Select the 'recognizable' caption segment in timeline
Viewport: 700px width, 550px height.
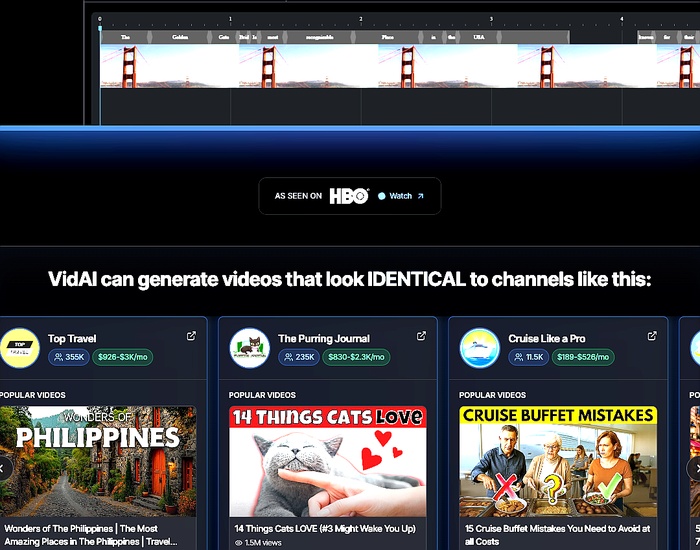click(x=320, y=37)
